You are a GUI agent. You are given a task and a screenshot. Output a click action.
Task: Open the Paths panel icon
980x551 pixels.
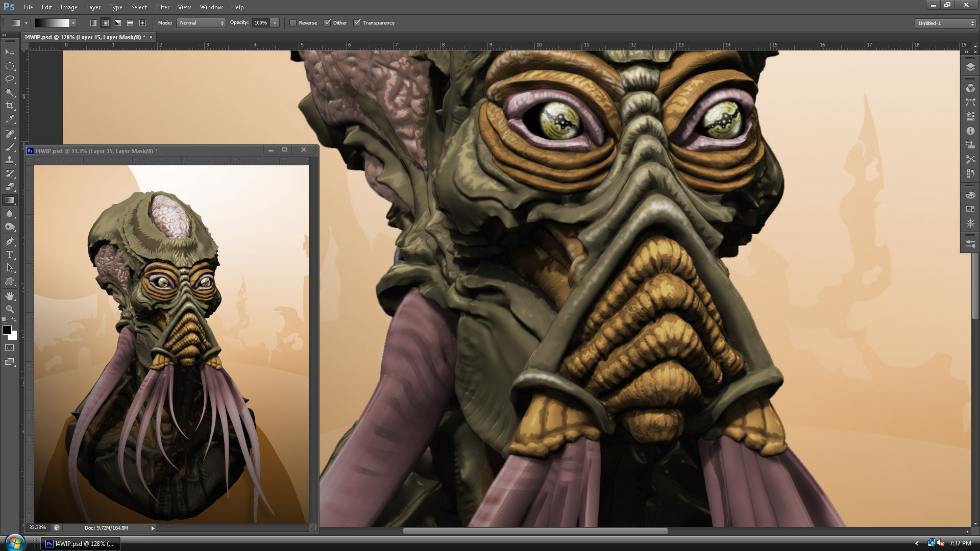pyautogui.click(x=970, y=103)
